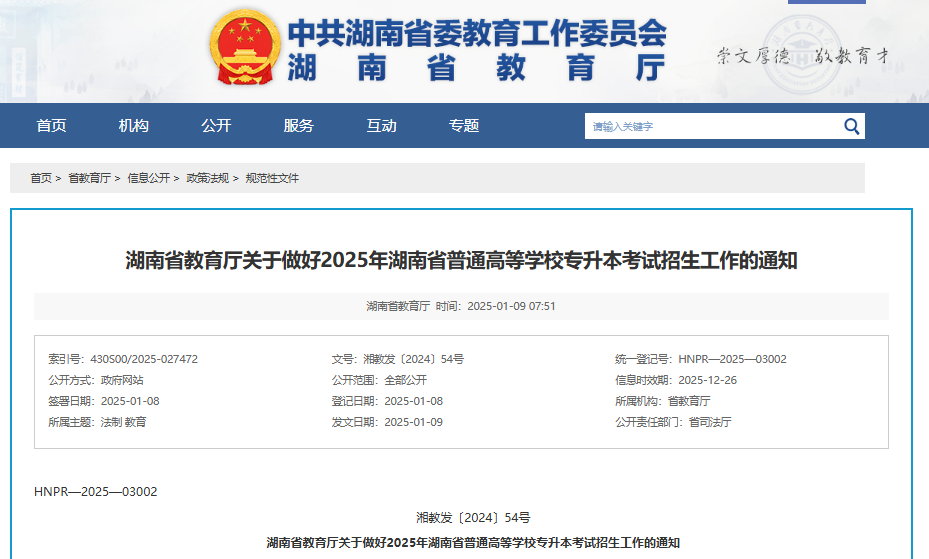The width and height of the screenshot is (929, 559).
Task: Select 所属机构 省教育厅 entry
Action: pos(662,401)
